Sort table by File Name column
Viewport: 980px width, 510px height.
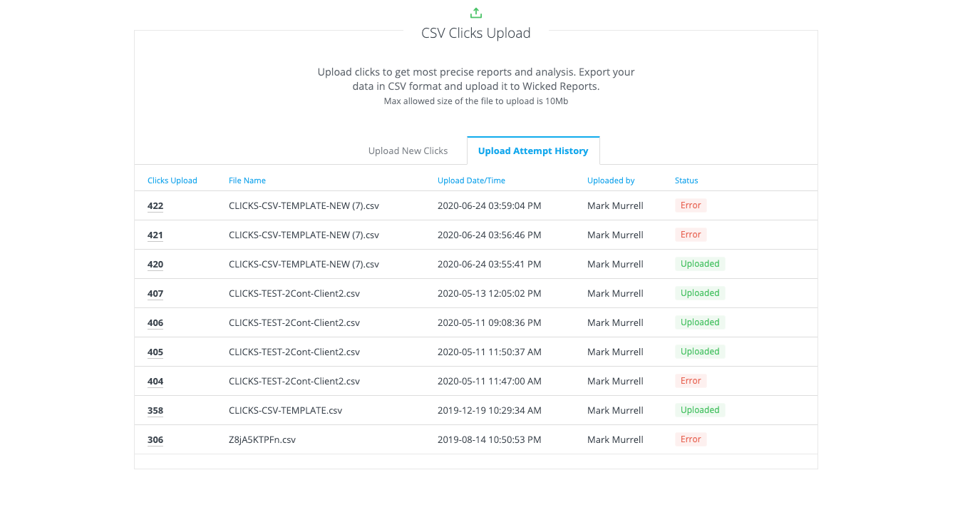click(247, 180)
